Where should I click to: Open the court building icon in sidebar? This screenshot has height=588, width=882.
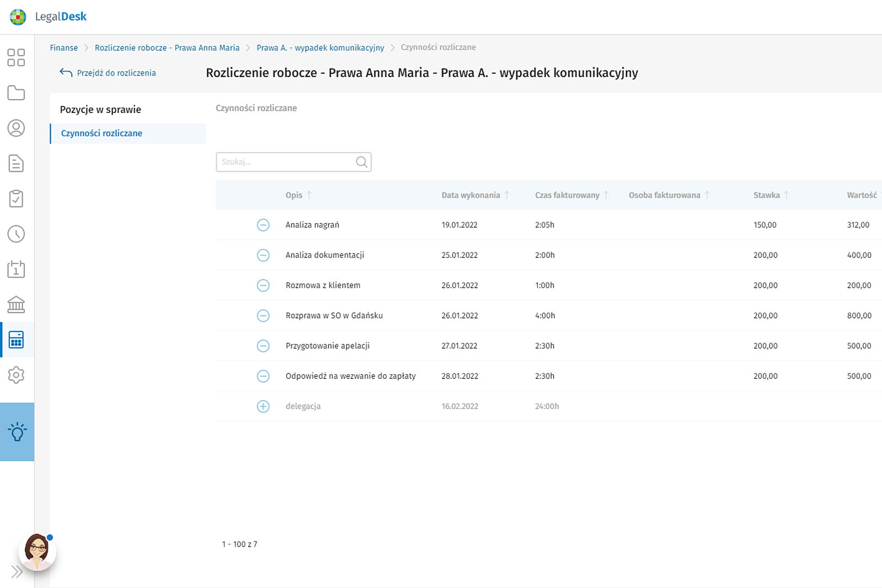16,304
